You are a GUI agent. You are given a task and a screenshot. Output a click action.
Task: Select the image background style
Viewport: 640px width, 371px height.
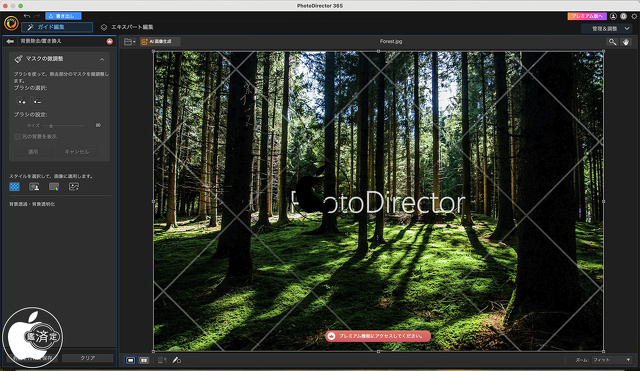click(x=74, y=187)
